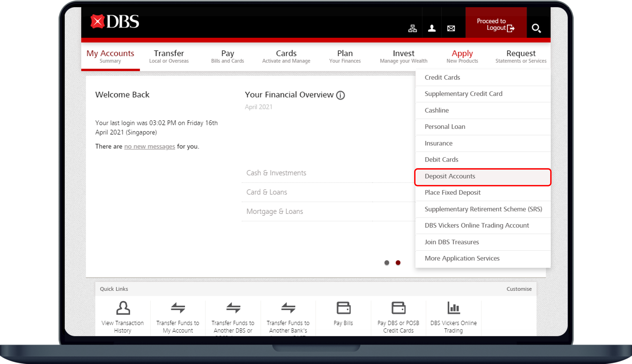Click the Pay Bills quick link icon

(x=343, y=308)
